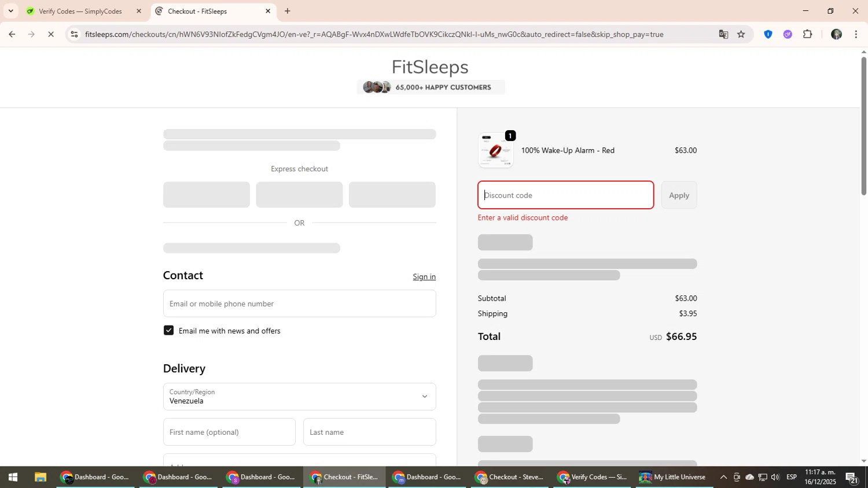This screenshot has height=488, width=868.
Task: Click the FitSleeps store logo
Action: pos(430,67)
